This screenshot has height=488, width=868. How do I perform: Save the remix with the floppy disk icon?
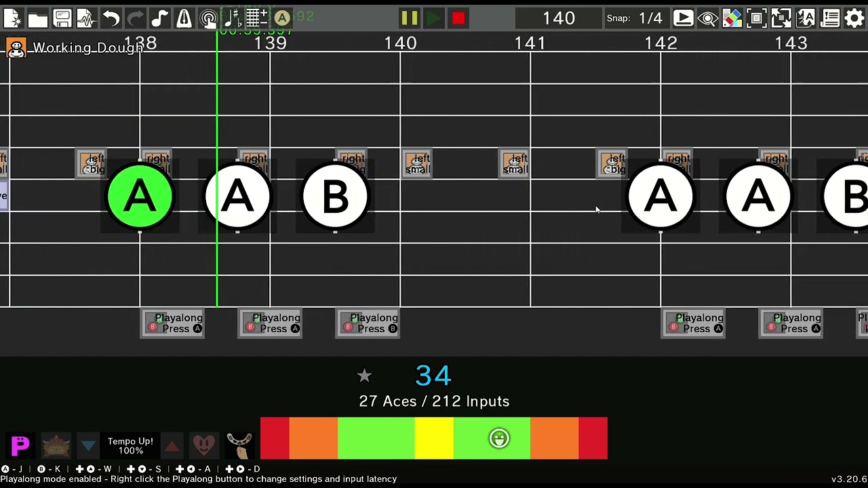[62, 18]
